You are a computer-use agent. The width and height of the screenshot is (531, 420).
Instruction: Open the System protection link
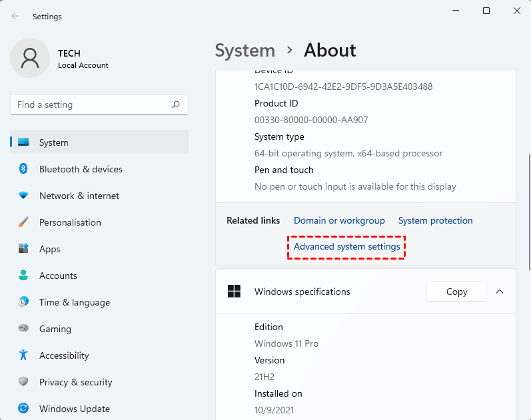click(435, 220)
